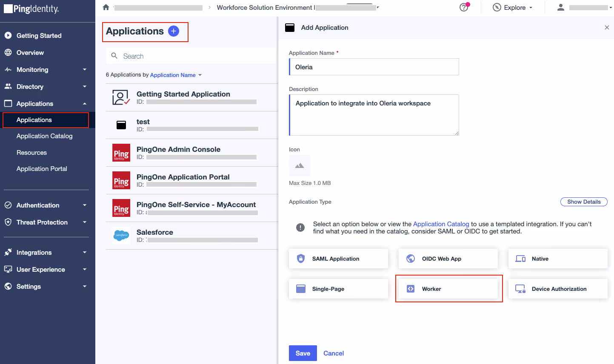Click the Add Application window icon

click(290, 27)
